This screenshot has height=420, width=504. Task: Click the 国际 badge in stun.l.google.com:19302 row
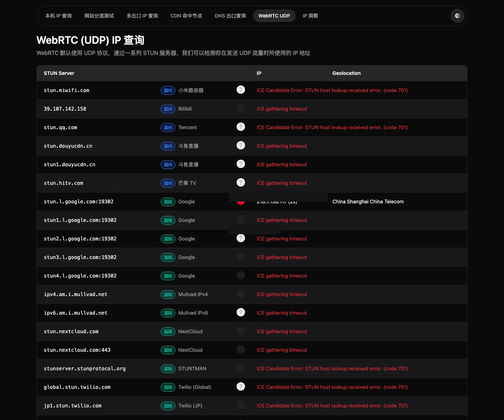pyautogui.click(x=168, y=202)
